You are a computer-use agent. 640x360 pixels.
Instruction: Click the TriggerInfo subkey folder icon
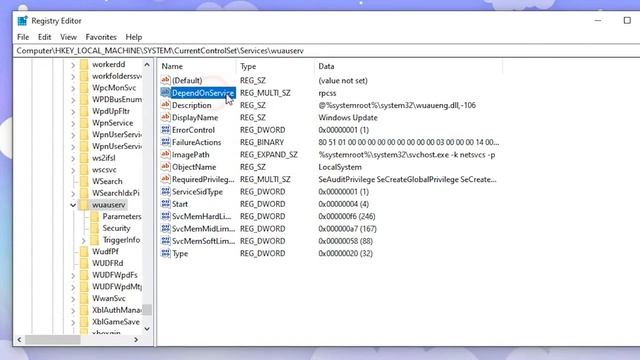tap(95, 240)
